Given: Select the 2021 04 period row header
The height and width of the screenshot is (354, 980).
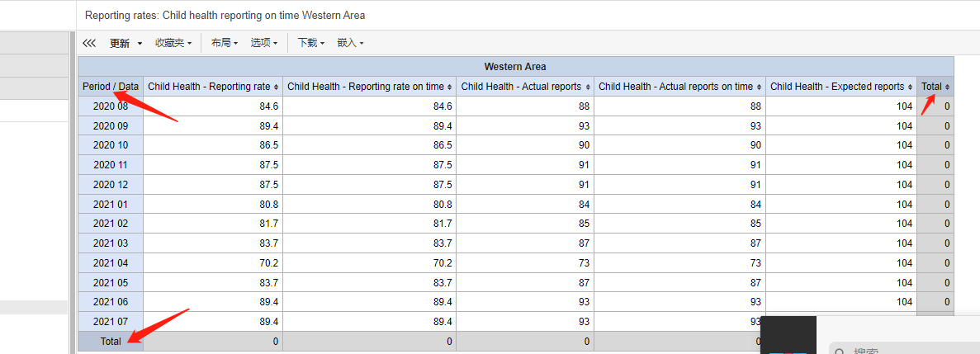Looking at the screenshot, I should 111,263.
